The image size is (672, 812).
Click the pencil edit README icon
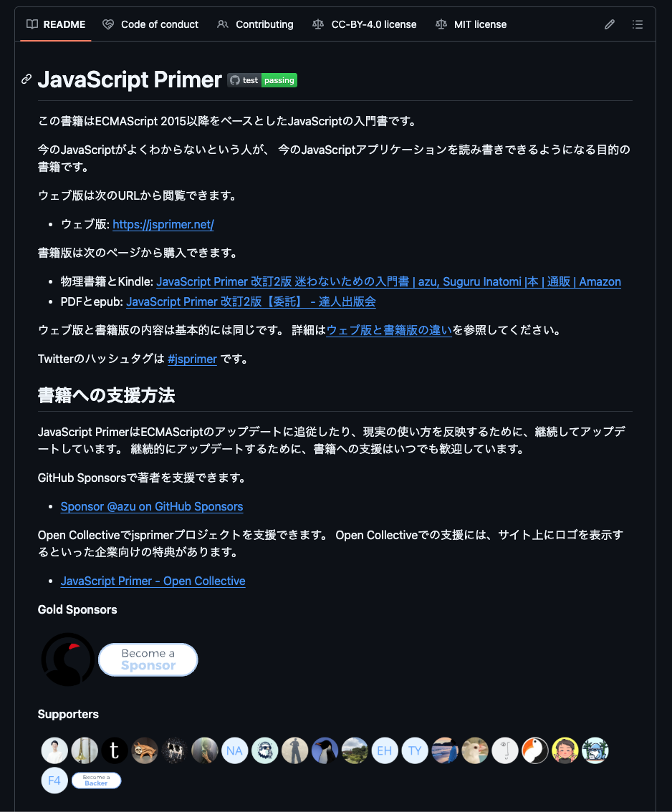(609, 24)
